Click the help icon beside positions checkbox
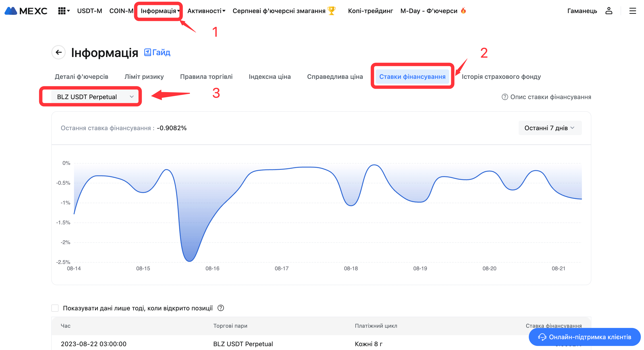This screenshot has height=350, width=644. pos(221,308)
